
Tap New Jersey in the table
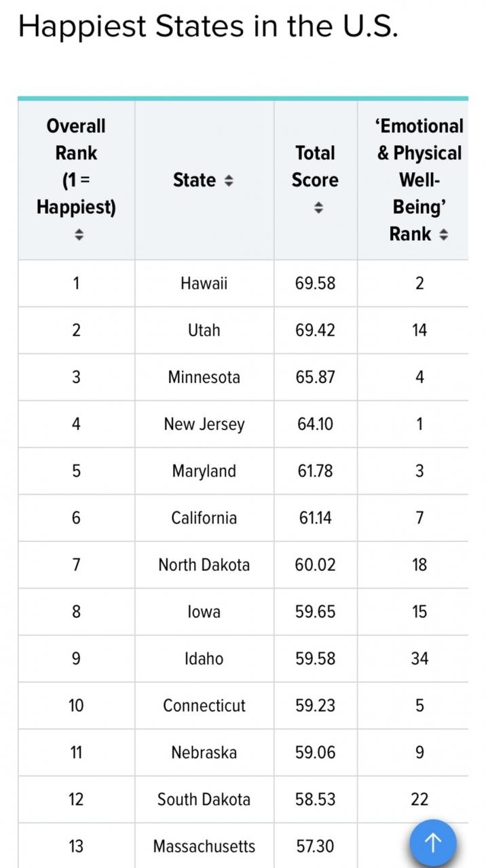(204, 425)
